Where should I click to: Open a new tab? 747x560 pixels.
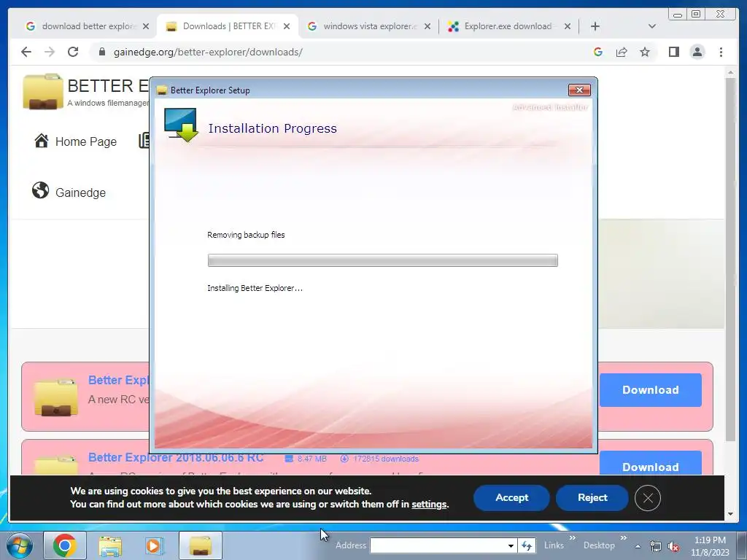pyautogui.click(x=595, y=26)
